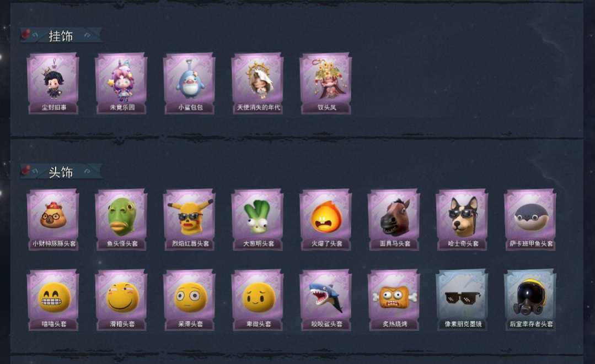Viewport: 595px width, 364px height.
Task: Pick the 烈焰红唇头套 with sunglasses
Action: click(190, 220)
